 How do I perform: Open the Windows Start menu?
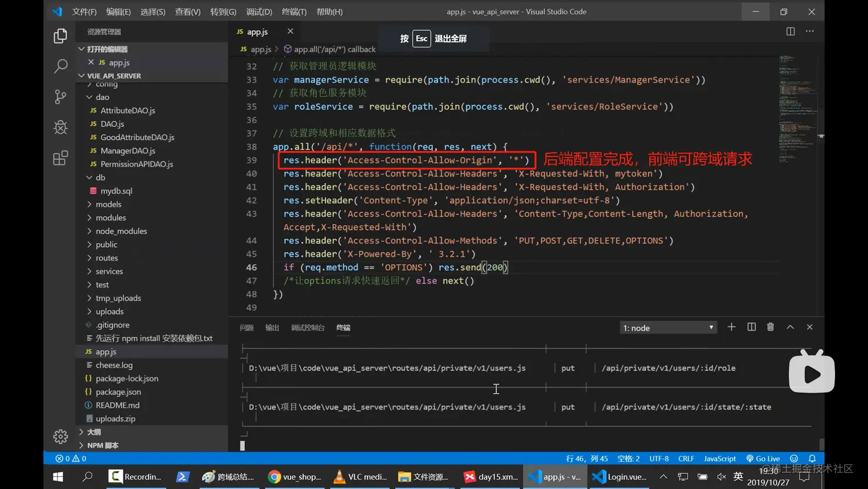click(58, 477)
